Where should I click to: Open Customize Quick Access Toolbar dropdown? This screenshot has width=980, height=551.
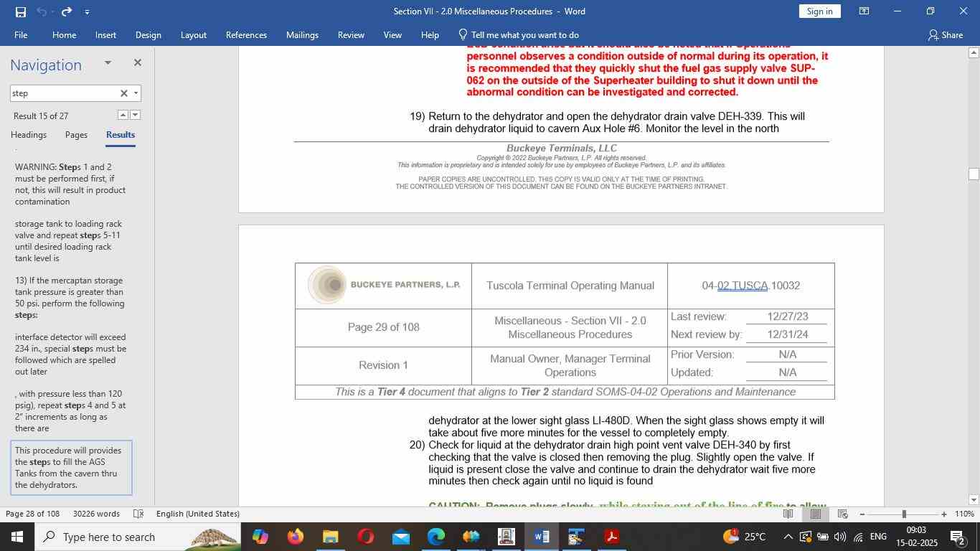[87, 11]
